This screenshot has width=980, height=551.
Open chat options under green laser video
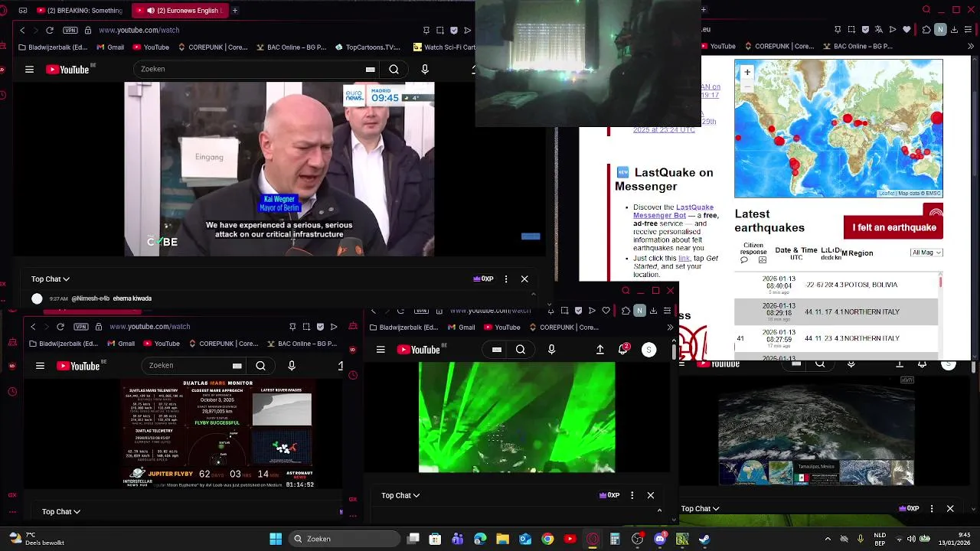coord(632,496)
